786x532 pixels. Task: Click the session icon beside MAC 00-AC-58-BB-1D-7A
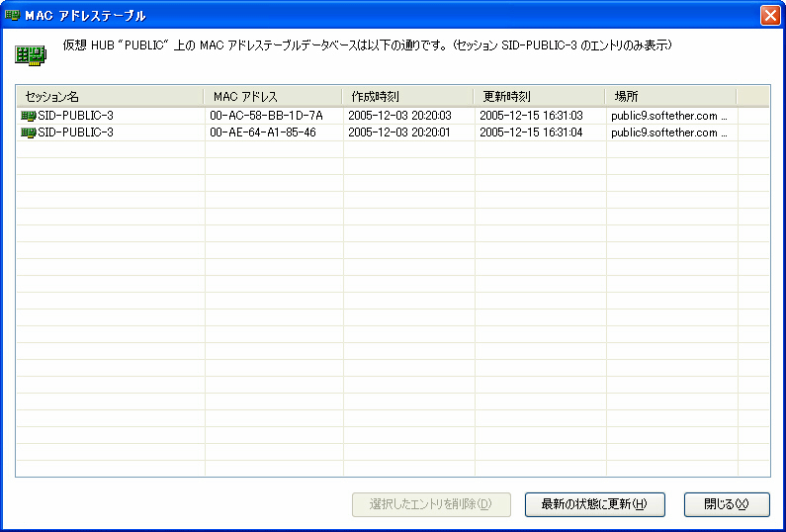(x=29, y=117)
